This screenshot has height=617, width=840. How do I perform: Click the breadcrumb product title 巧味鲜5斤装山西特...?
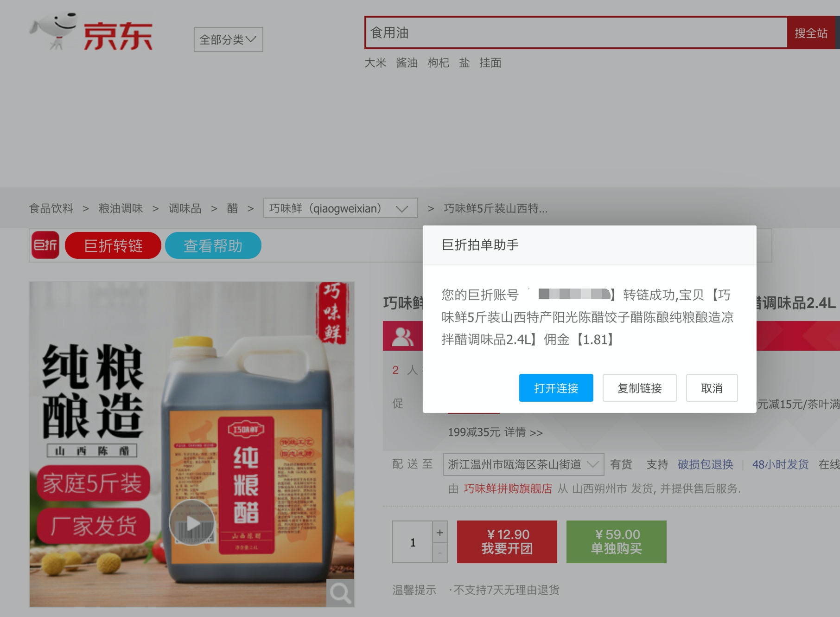click(x=496, y=208)
